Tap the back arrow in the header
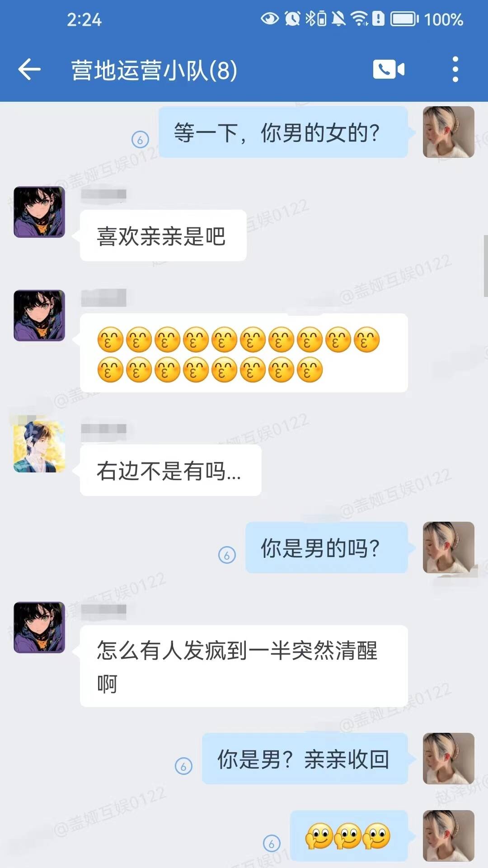488x868 pixels. pyautogui.click(x=29, y=70)
